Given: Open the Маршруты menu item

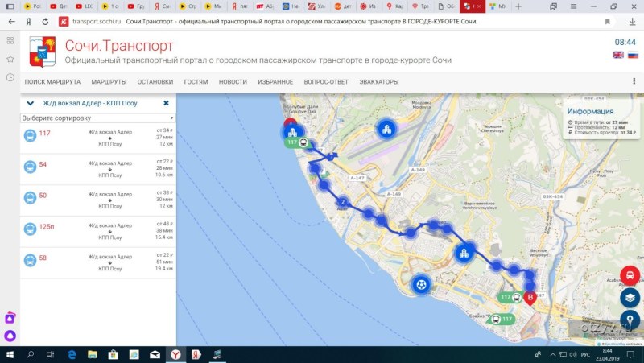Looking at the screenshot, I should 109,82.
